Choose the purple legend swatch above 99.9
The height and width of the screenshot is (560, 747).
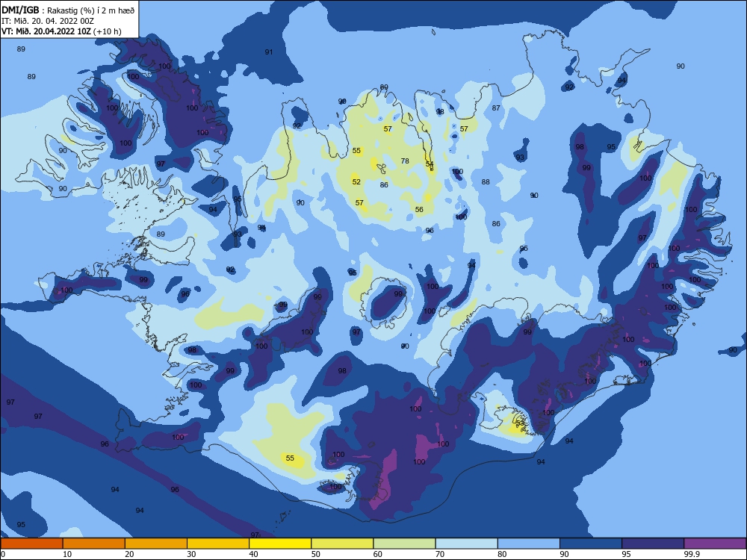(x=715, y=544)
